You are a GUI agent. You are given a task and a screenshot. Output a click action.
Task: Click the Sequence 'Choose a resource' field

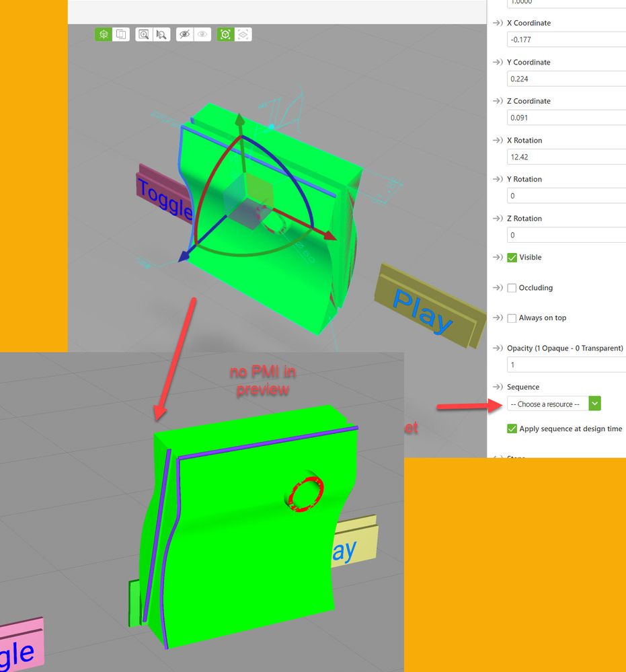(547, 404)
